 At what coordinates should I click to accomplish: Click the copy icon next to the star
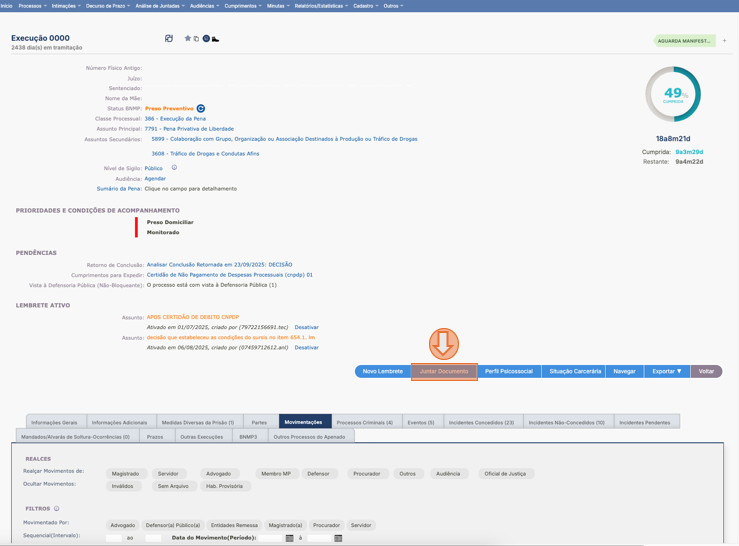tap(196, 39)
